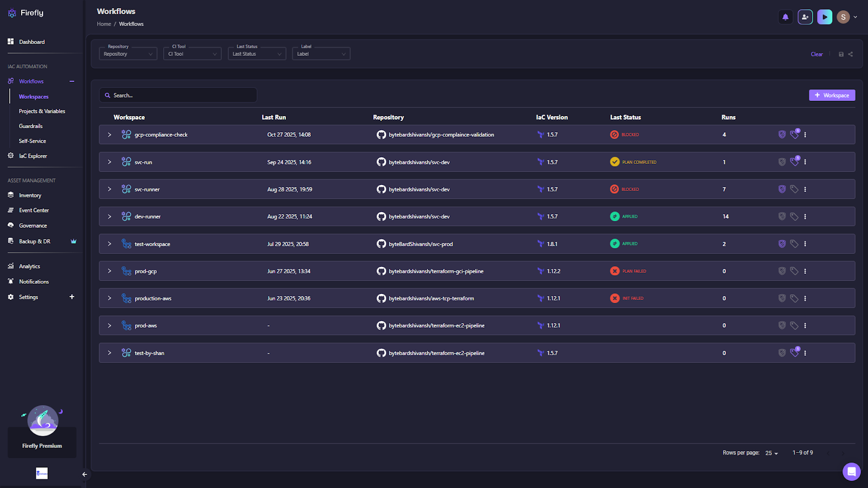868x488 pixels.
Task: Change Rows per page dropdown
Action: (x=771, y=453)
